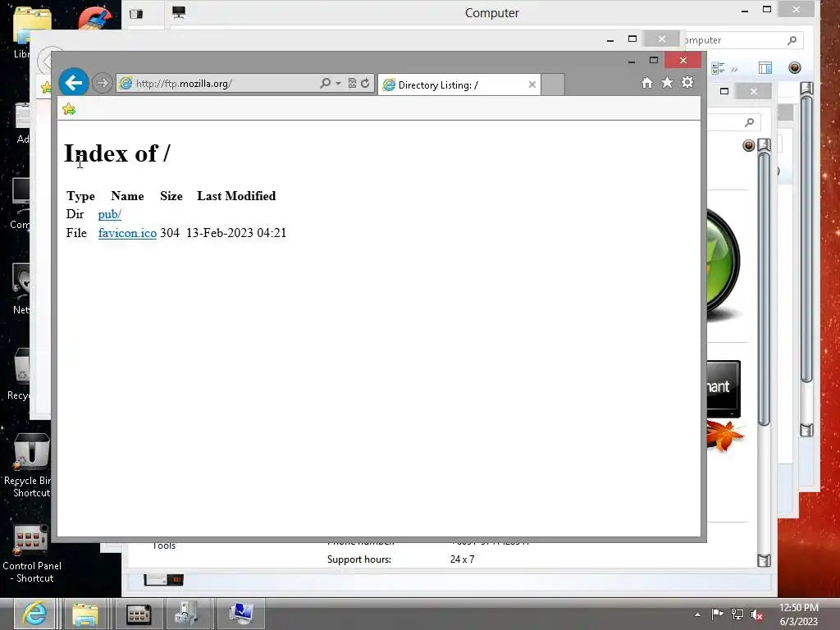Image resolution: width=840 pixels, height=630 pixels.
Task: Click the scroll-up arrow of the middle background window scrollbar
Action: pos(764,144)
